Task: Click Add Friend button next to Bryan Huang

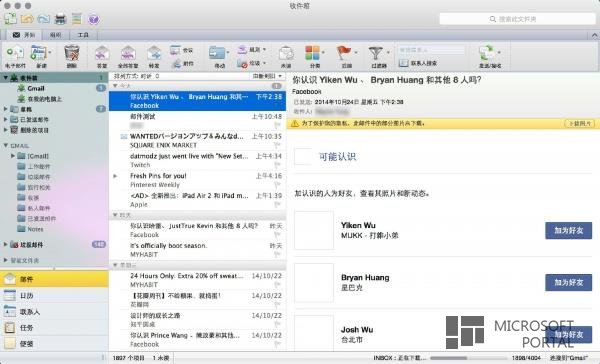Action: [x=568, y=282]
